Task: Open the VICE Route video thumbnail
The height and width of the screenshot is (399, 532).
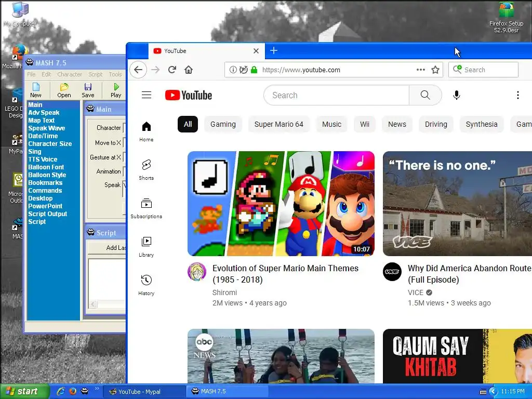Action: pyautogui.click(x=457, y=204)
